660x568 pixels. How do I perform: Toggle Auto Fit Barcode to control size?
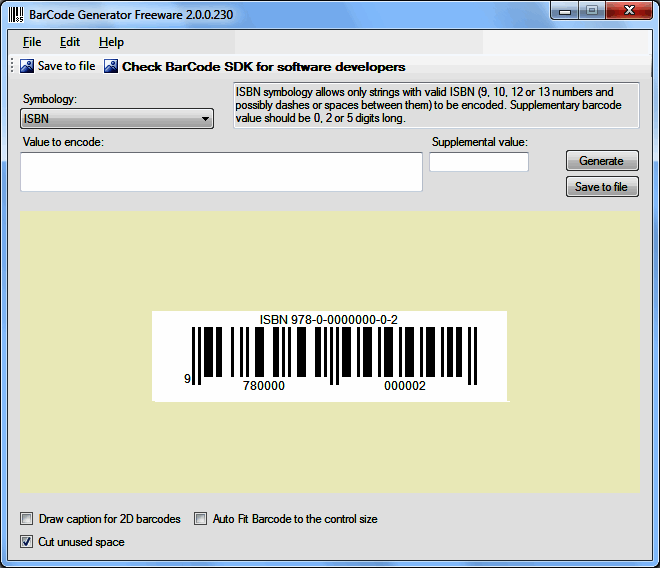[200, 519]
